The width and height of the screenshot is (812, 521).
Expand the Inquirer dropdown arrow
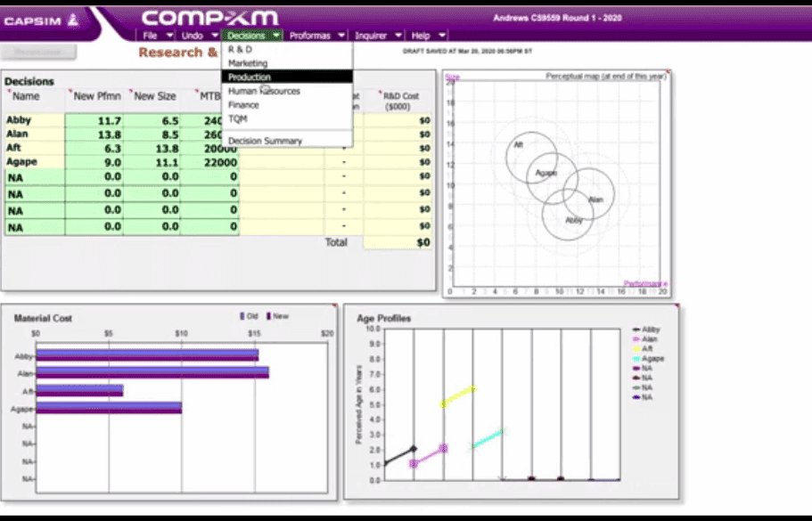(398, 36)
